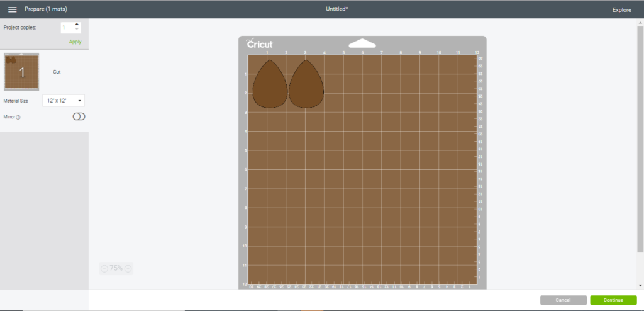Select the mat 1 thumbnail

point(21,72)
